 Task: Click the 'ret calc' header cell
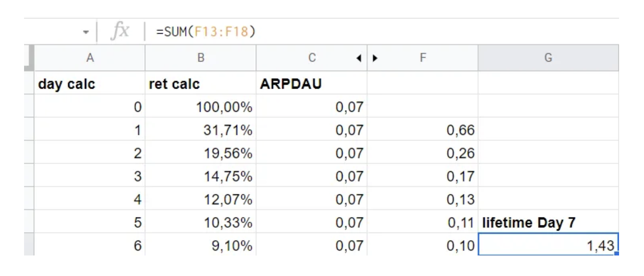200,83
